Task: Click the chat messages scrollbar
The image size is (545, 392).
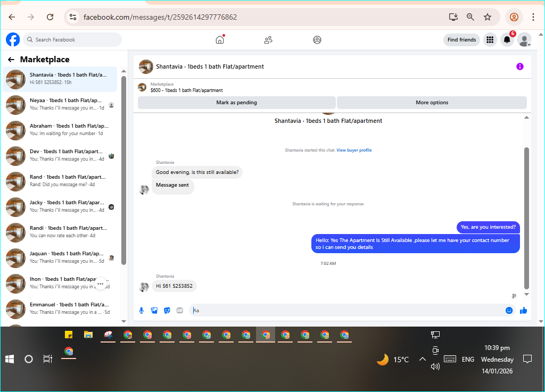Action: click(x=526, y=218)
